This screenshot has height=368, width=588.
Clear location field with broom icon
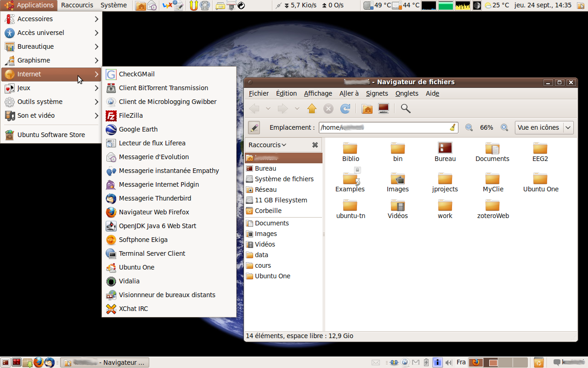coord(453,127)
